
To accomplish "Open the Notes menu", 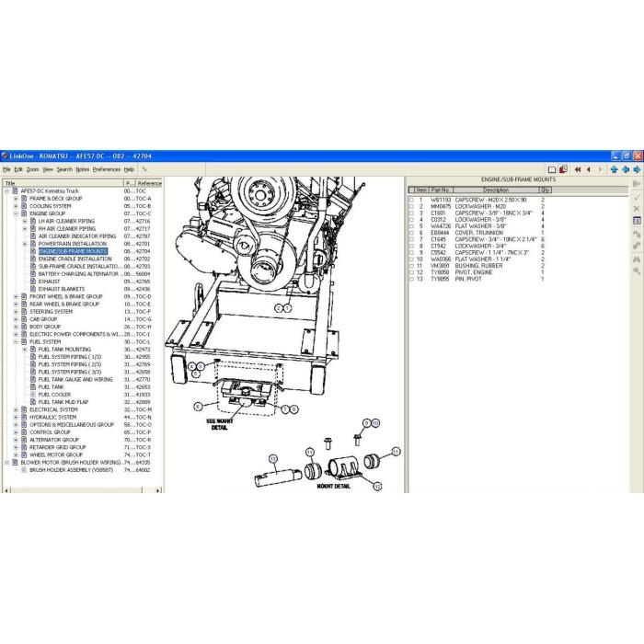I will point(83,169).
